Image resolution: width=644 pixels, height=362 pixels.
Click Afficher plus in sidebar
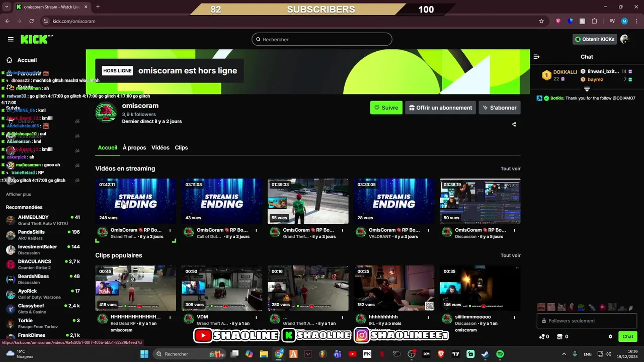point(19,194)
